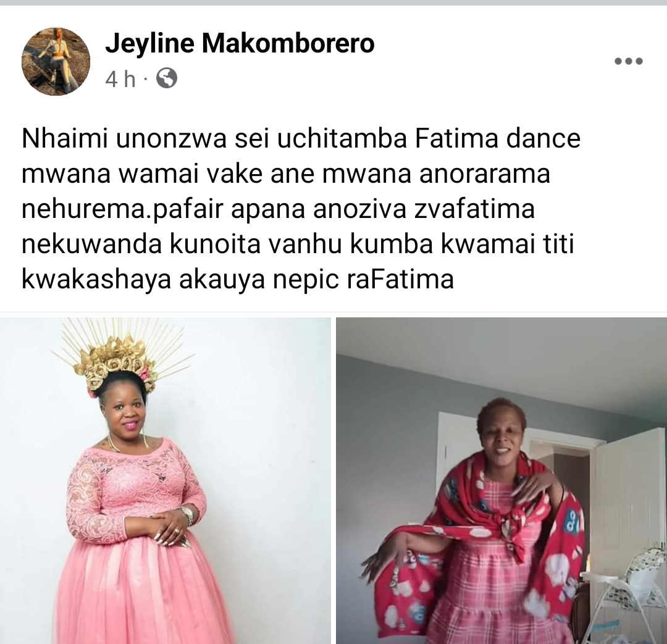Click the separator dot beside the timestamp
667x644 pixels.
click(146, 78)
